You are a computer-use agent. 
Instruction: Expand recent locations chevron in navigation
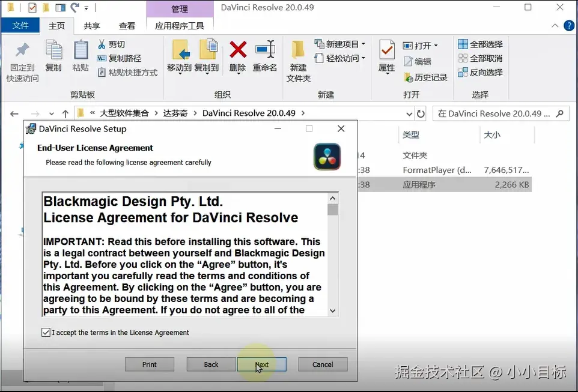[51, 114]
